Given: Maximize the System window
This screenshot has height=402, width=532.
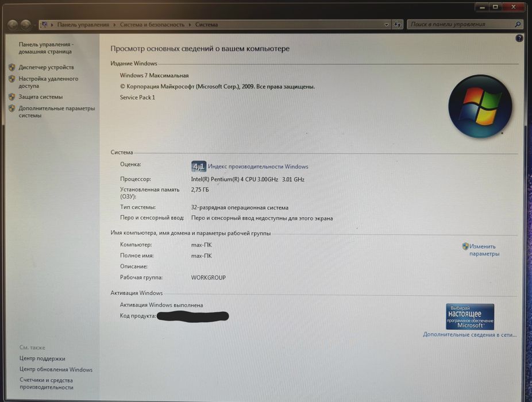Looking at the screenshot, I should [495, 7].
